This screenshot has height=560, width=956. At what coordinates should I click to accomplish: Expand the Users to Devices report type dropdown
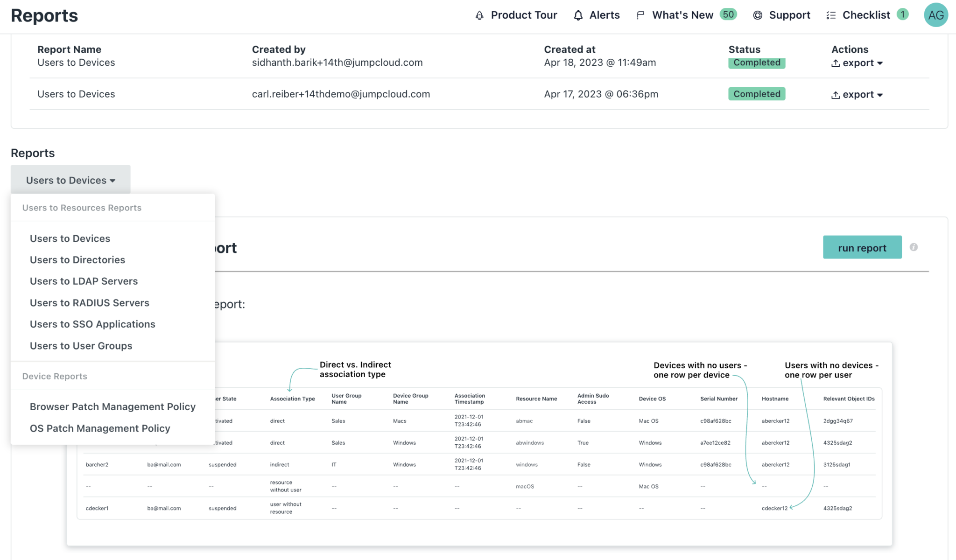tap(70, 180)
